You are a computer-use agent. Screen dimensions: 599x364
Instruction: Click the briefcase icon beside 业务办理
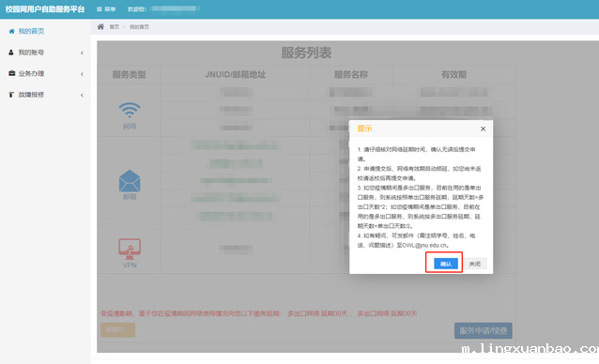coord(11,73)
